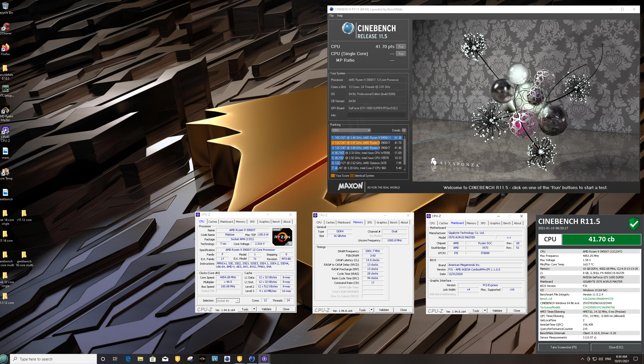Image resolution: width=644 pixels, height=364 pixels.
Task: Open the Recycle Bin desktop icon
Action: [x=5, y=8]
